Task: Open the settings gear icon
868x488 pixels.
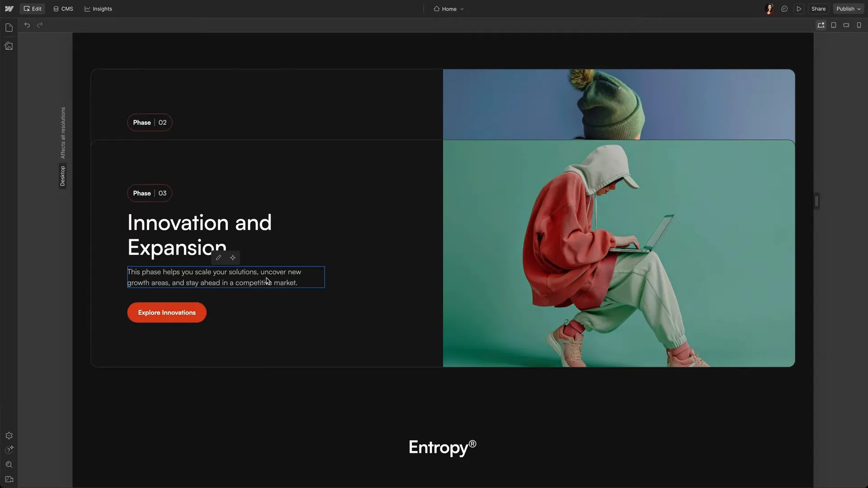Action: (9, 436)
